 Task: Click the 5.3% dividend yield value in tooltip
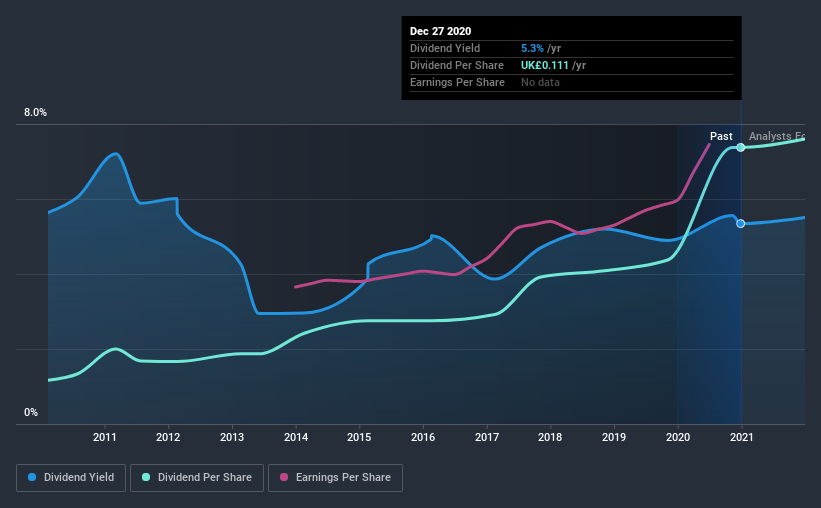coord(535,48)
